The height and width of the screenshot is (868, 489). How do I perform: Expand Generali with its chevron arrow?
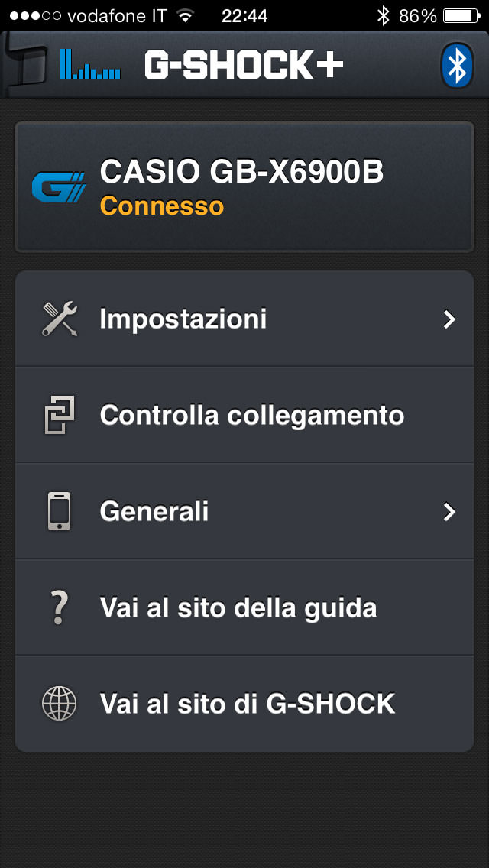coord(449,511)
